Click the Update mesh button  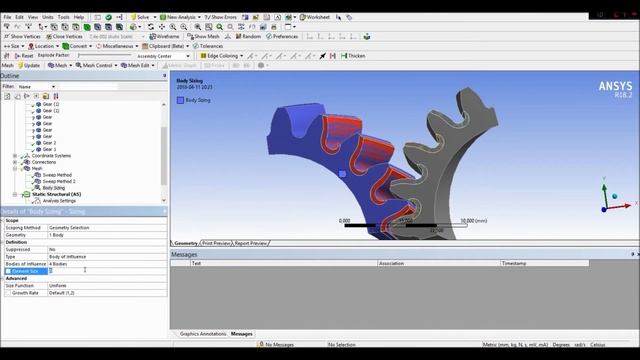(29, 65)
